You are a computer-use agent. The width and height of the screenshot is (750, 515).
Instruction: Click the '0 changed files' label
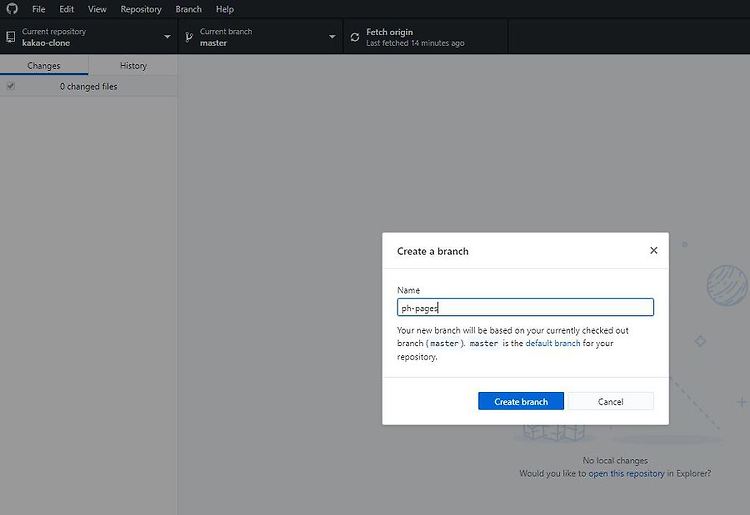88,87
